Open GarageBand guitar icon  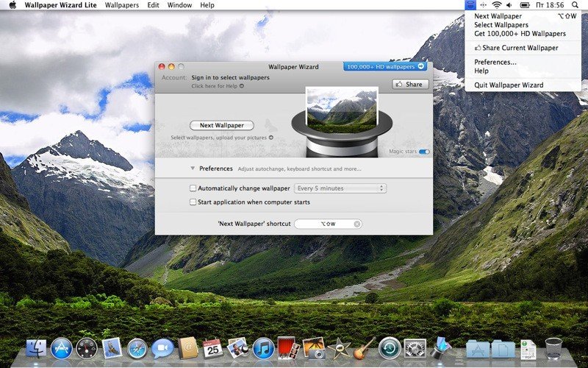(x=363, y=348)
